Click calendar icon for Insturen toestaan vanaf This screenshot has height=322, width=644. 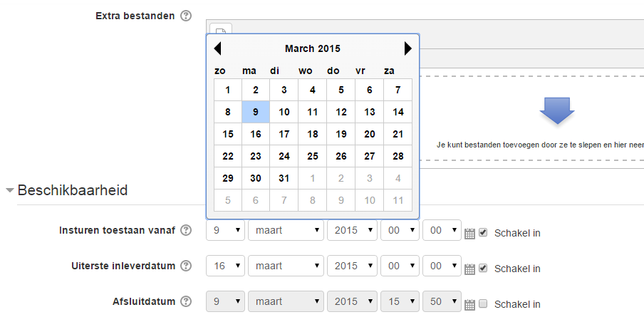click(469, 234)
